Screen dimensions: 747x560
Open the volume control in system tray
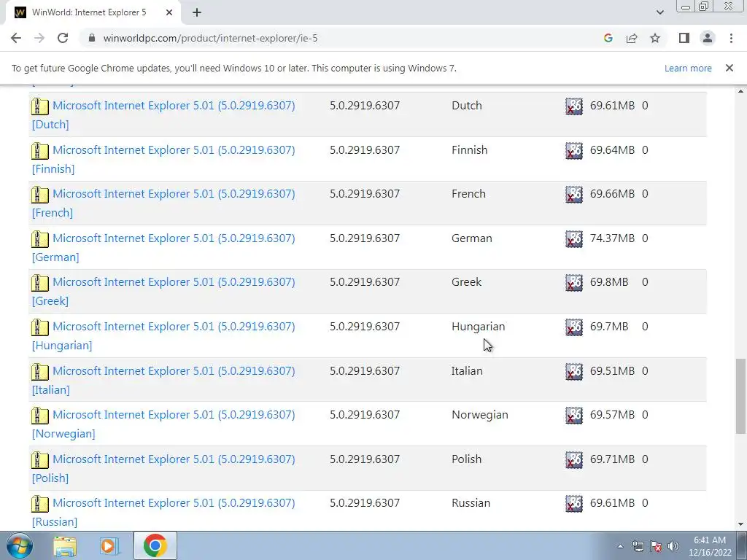(673, 546)
